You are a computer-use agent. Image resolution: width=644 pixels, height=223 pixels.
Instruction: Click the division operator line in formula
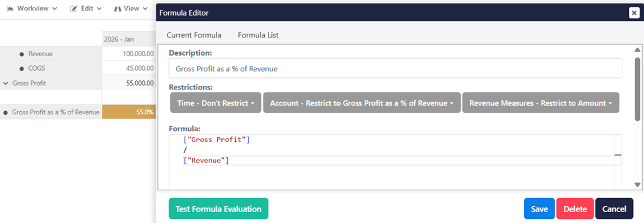(x=185, y=150)
